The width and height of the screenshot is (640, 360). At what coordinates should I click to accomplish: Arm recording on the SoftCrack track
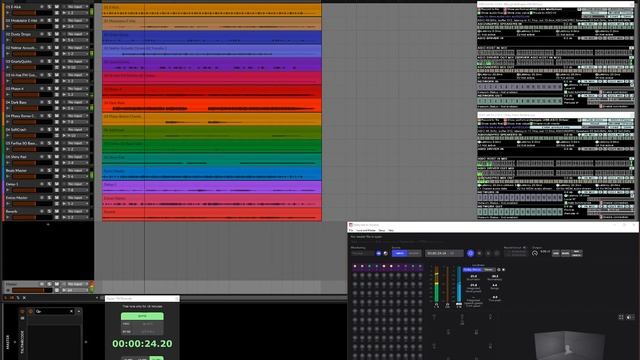(42, 130)
